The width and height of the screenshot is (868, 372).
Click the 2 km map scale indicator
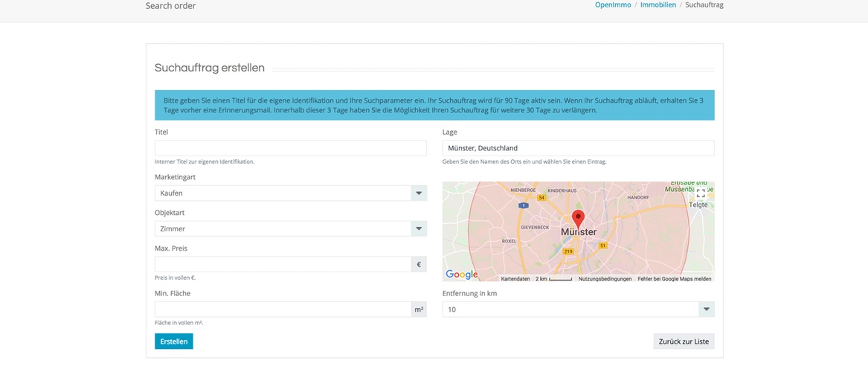tap(554, 279)
